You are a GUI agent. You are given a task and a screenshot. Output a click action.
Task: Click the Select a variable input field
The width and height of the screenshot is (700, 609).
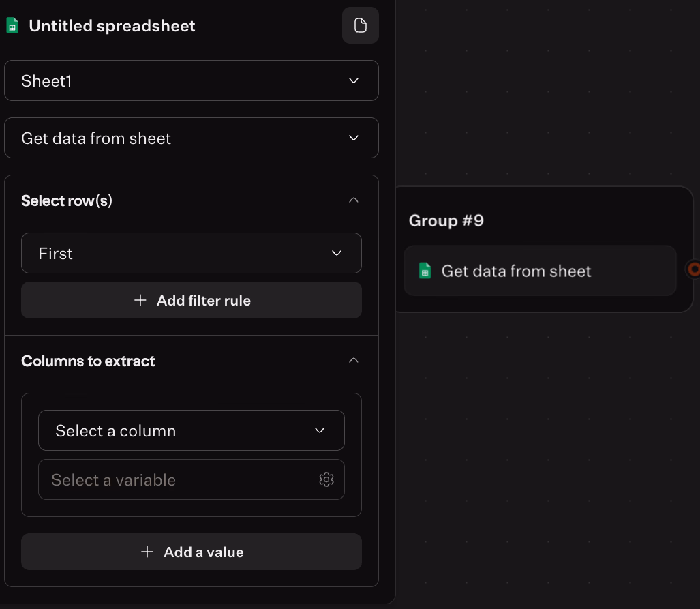(x=177, y=479)
